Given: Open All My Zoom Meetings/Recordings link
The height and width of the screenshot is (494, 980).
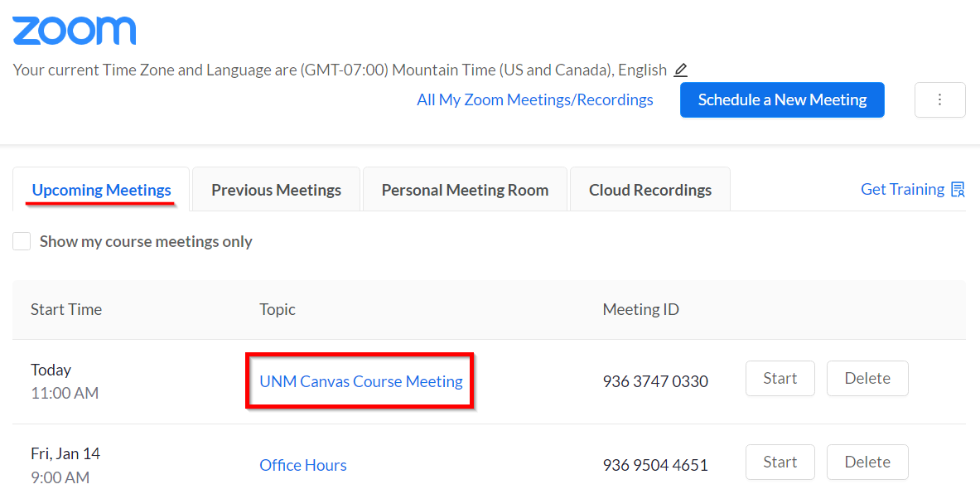Looking at the screenshot, I should tap(534, 99).
